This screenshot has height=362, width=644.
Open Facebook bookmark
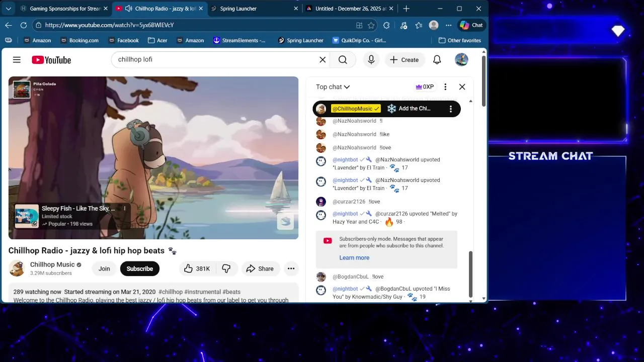[123, 40]
